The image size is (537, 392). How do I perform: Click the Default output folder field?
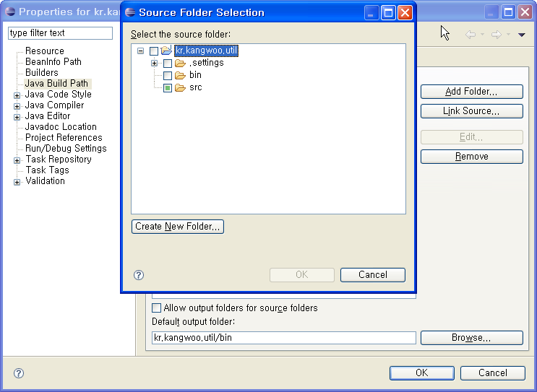pyautogui.click(x=284, y=338)
